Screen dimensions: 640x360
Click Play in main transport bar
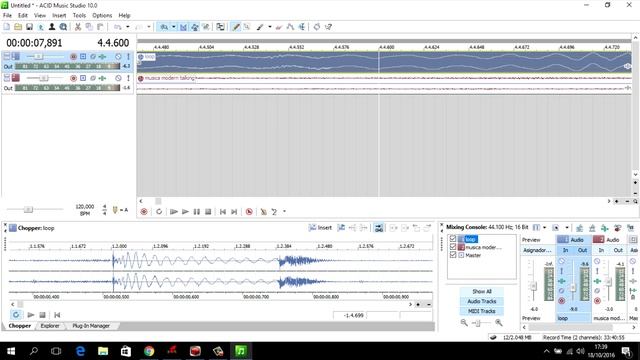[185, 211]
